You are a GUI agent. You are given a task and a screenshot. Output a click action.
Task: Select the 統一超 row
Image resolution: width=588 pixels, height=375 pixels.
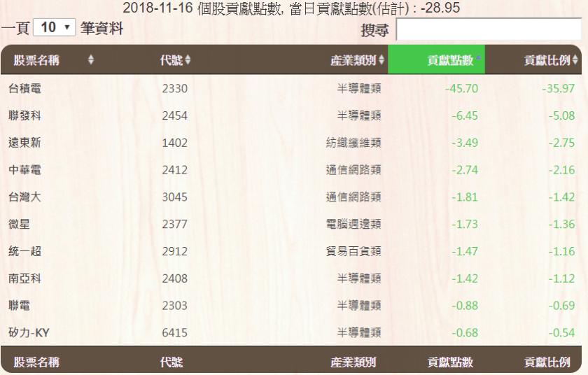(24, 251)
